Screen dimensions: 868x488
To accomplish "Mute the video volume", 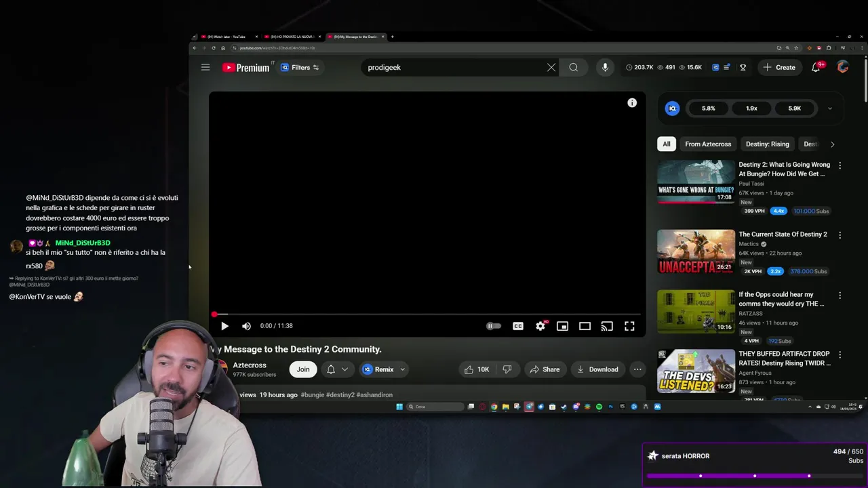I will pos(246,326).
